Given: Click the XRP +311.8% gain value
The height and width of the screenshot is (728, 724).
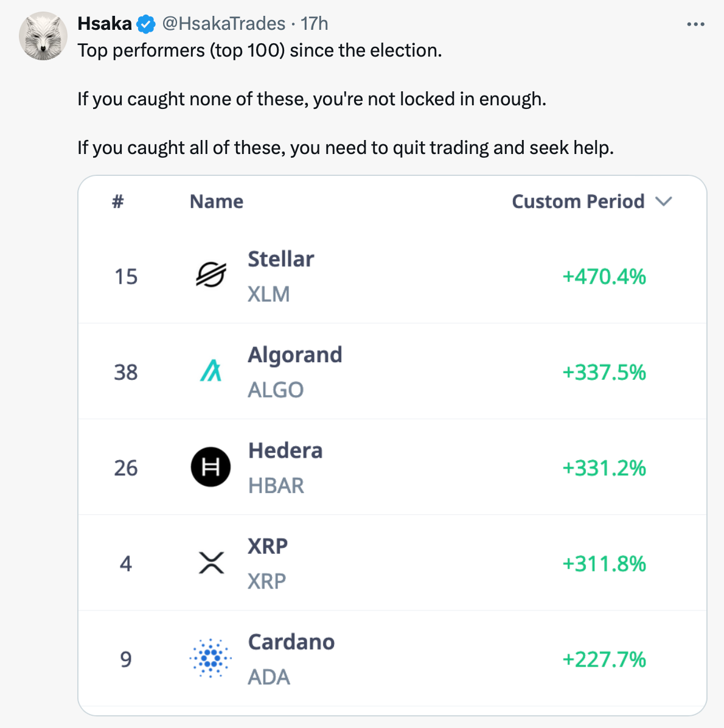Looking at the screenshot, I should point(604,564).
